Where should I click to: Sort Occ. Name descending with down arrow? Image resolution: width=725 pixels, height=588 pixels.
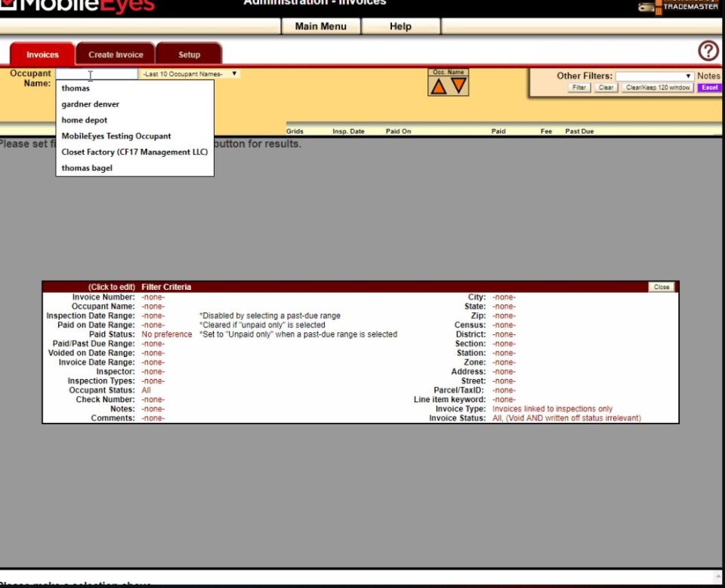click(458, 85)
